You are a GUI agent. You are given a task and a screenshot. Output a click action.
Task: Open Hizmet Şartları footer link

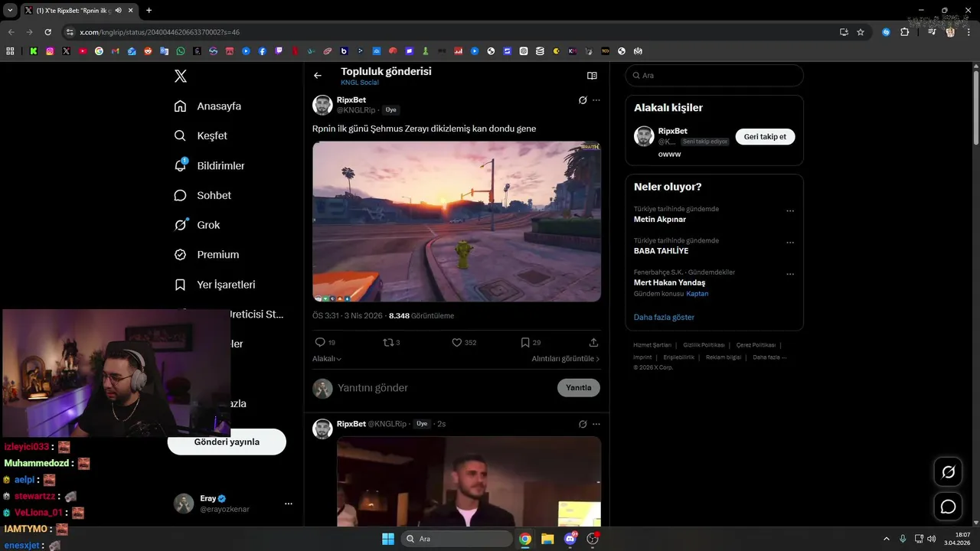pyautogui.click(x=652, y=345)
